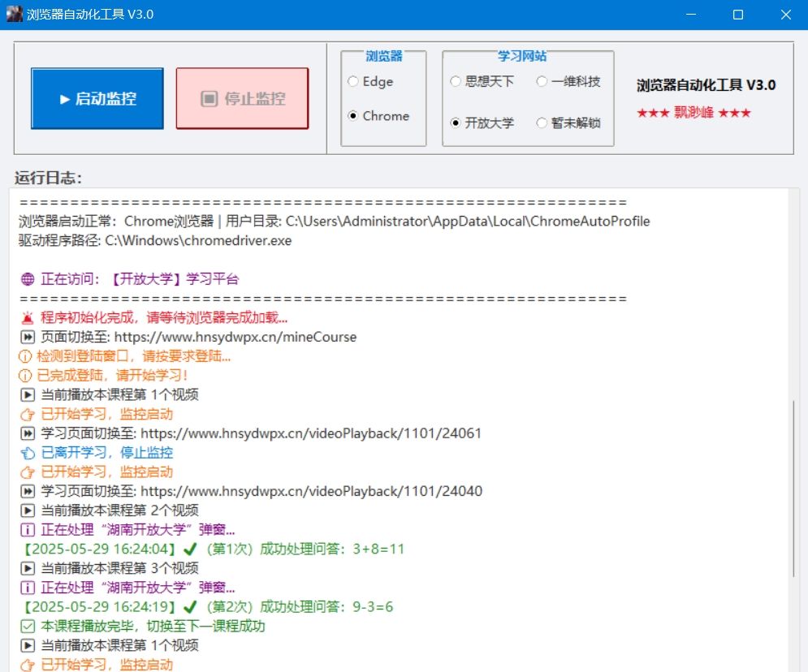Image resolution: width=808 pixels, height=672 pixels.
Task: Close the 浏览器自动化工具 window
Action: tap(785, 15)
